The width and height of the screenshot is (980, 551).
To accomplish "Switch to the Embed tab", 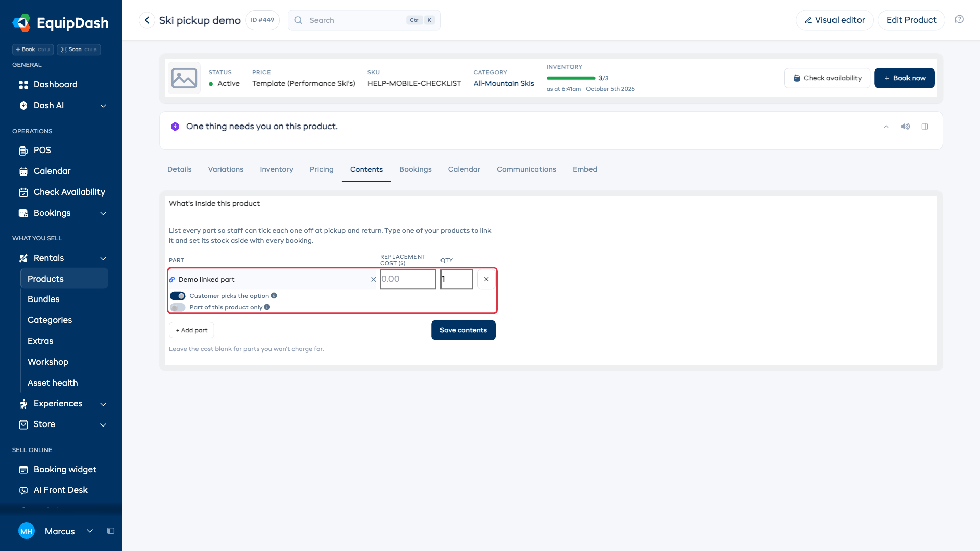I will [585, 170].
